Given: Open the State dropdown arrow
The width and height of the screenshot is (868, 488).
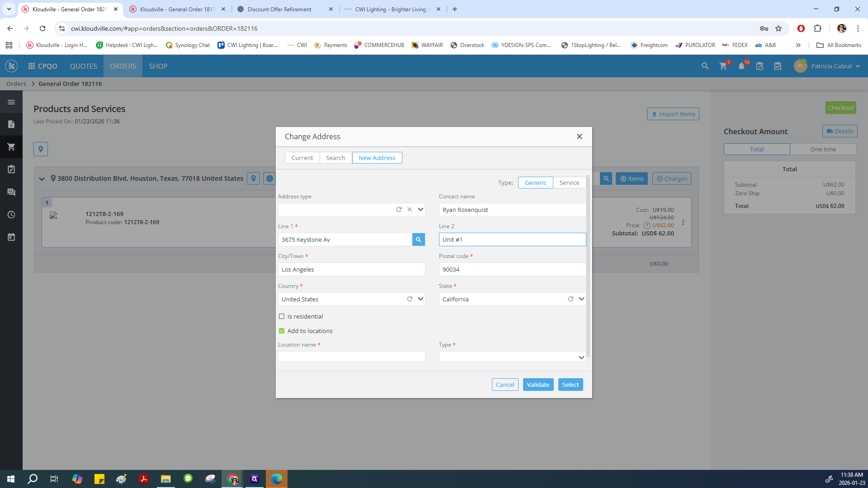Looking at the screenshot, I should [581, 299].
